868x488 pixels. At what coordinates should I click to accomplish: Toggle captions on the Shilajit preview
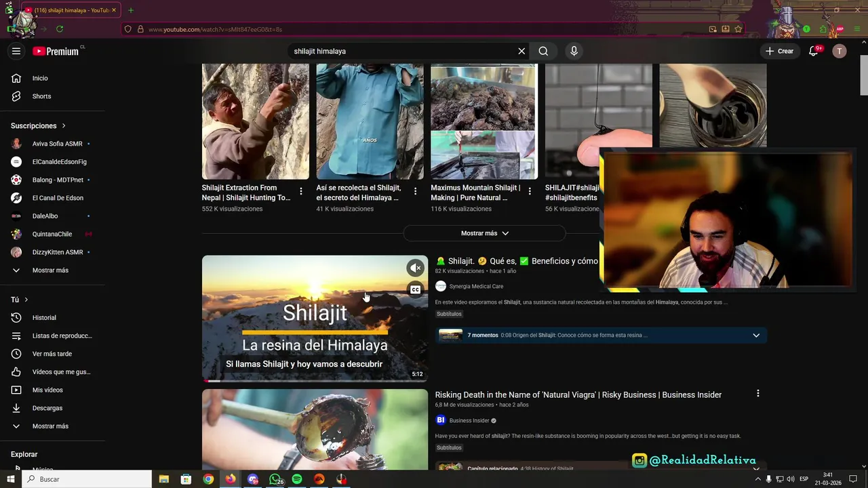click(416, 289)
